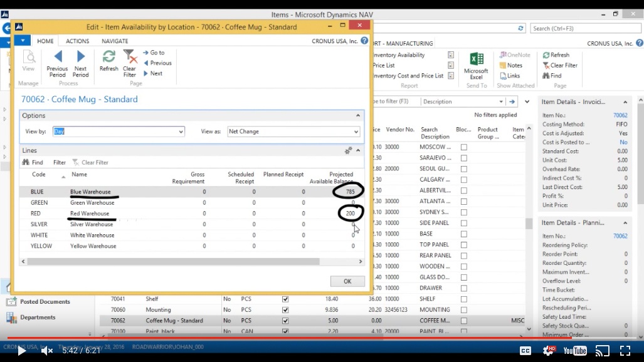Open Item No. 70062 link in Planning factbox
This screenshot has width=644, height=362.
point(620,236)
